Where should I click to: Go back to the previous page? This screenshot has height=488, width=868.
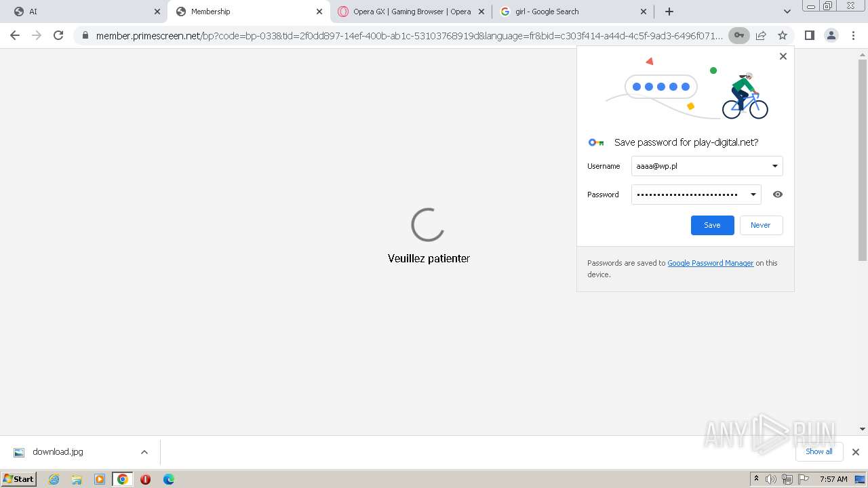(15, 35)
